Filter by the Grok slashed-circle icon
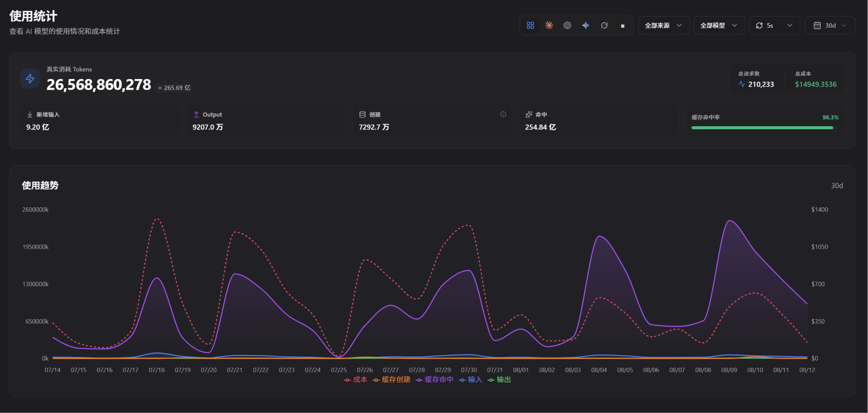The height and width of the screenshot is (413, 868). (x=604, y=25)
